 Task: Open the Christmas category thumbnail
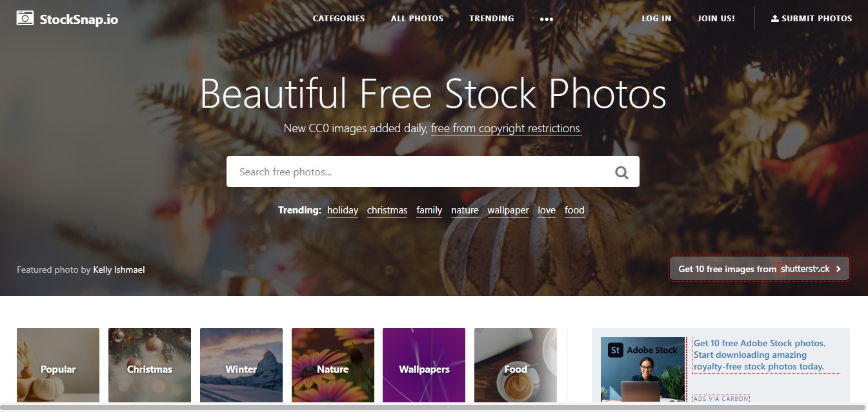coord(150,366)
